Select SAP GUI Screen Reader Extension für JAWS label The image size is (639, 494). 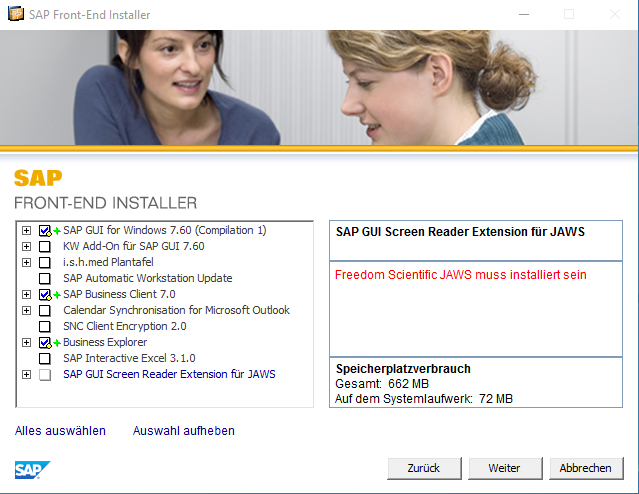pos(169,374)
